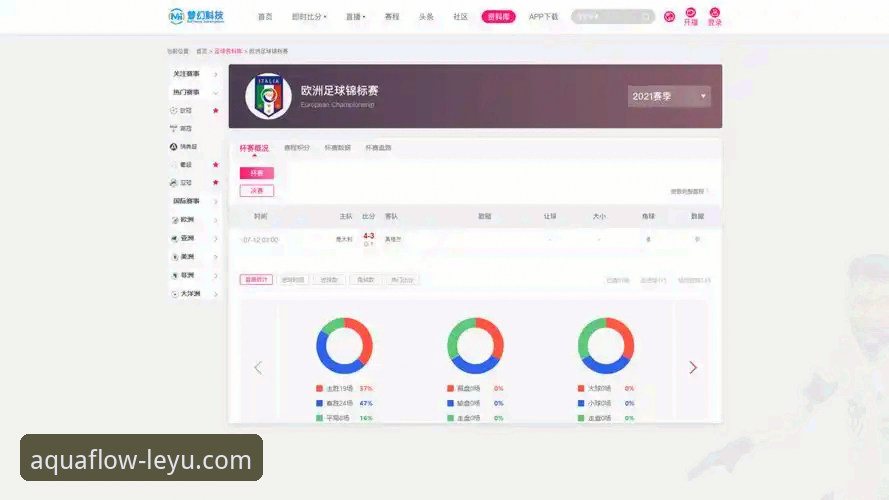Click the outlined 决赛 stage button

pos(257,190)
